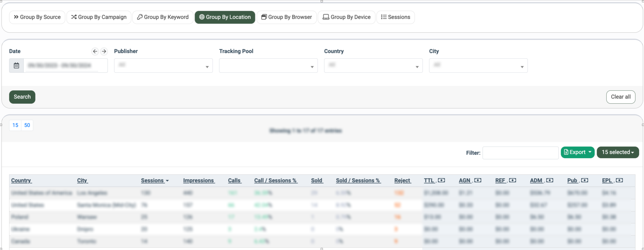Click the money icon next to AGN
Viewport: 644px width, 250px height.
pyautogui.click(x=478, y=180)
